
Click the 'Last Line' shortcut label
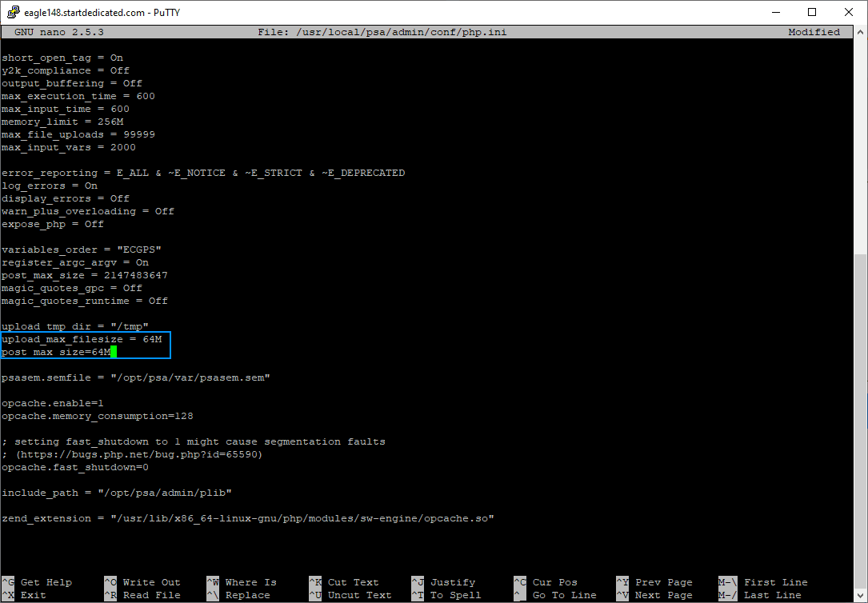click(x=772, y=595)
